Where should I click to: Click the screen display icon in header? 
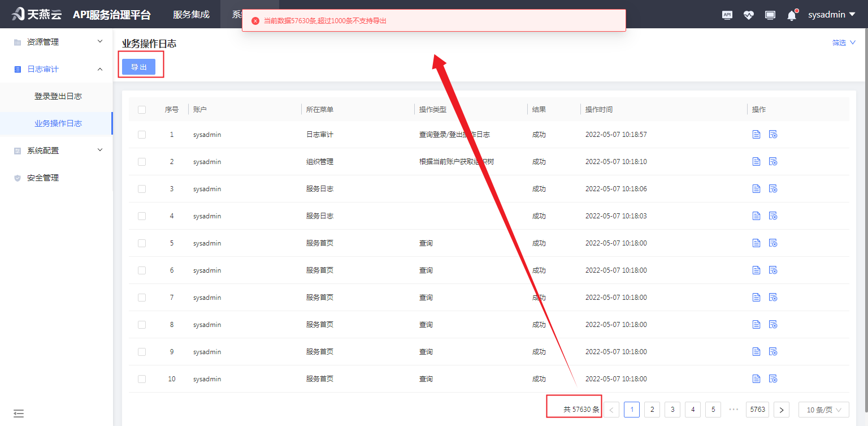coord(770,15)
